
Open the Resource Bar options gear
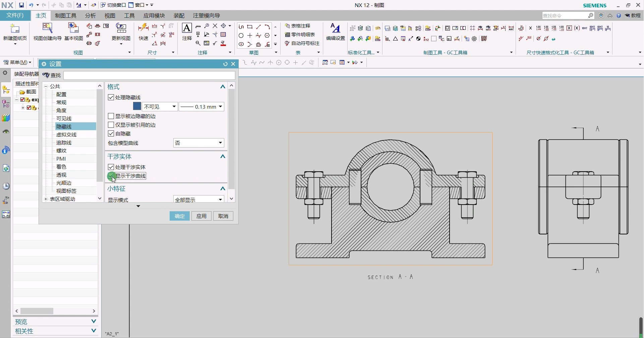click(5, 73)
